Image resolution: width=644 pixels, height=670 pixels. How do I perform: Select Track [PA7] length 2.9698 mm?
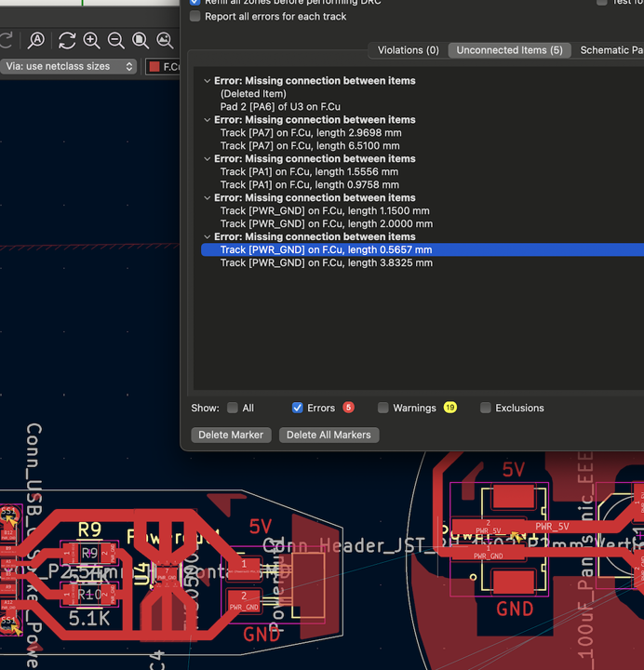tap(311, 133)
